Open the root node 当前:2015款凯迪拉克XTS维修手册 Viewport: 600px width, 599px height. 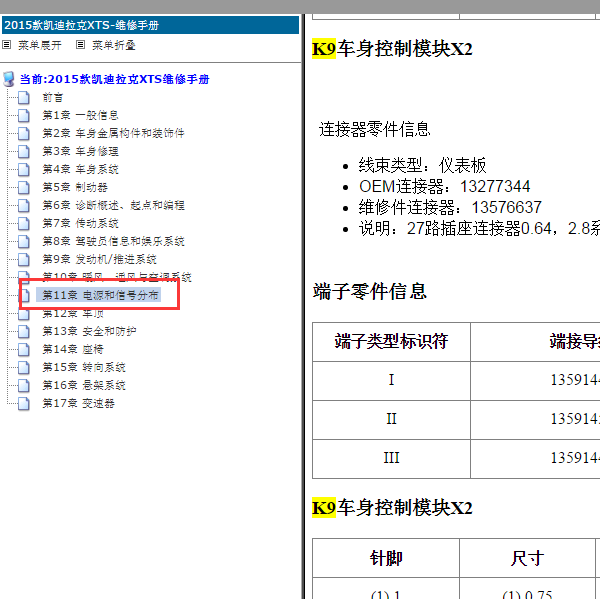tap(114, 79)
